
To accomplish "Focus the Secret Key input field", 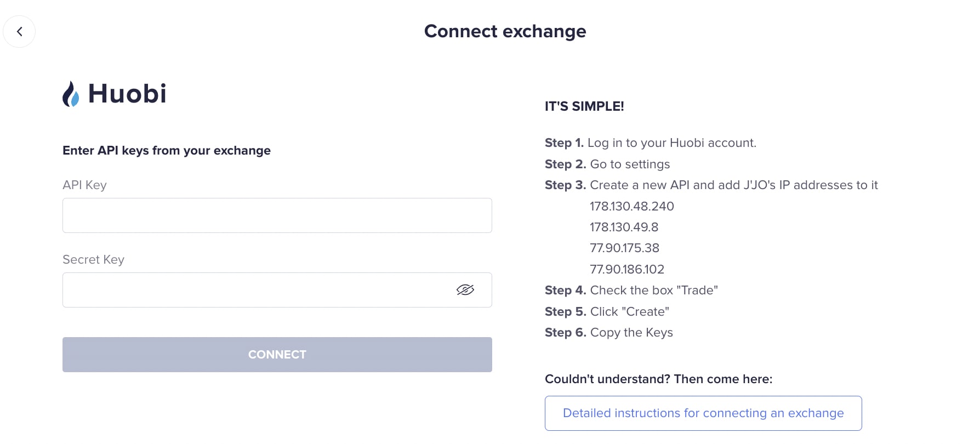I will 277,290.
